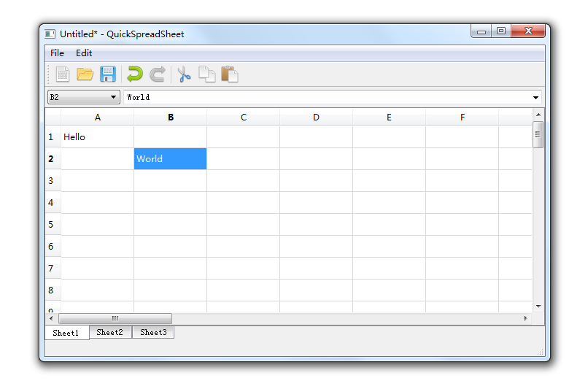Open the Edit menu
Image resolution: width=588 pixels, height=389 pixels.
pyautogui.click(x=84, y=53)
